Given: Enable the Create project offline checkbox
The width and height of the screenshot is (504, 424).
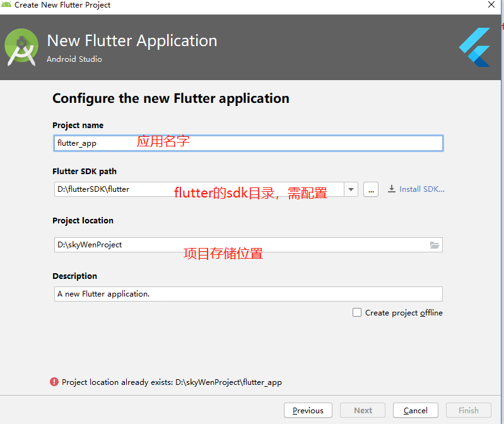Looking at the screenshot, I should (x=357, y=312).
